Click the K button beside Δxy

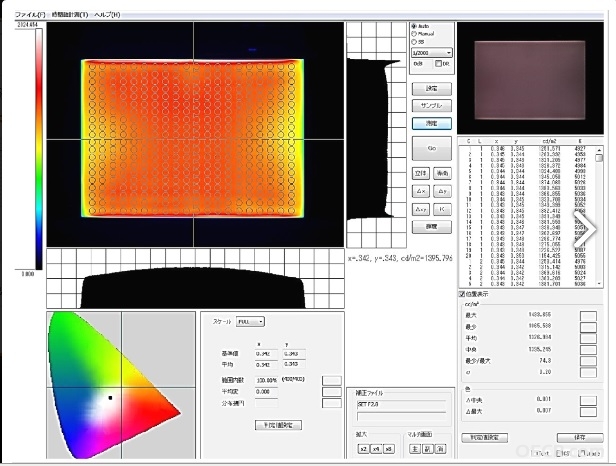point(442,209)
